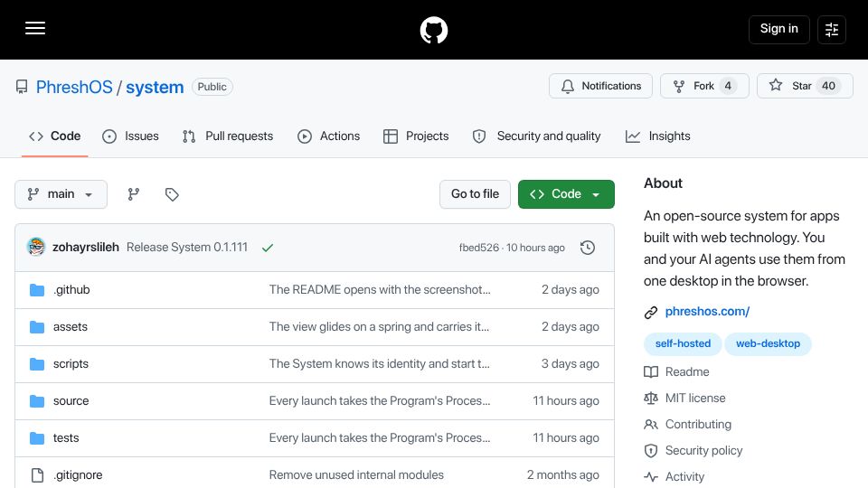Open the Readme link
Viewport: 868px width, 488px height.
[x=687, y=371]
